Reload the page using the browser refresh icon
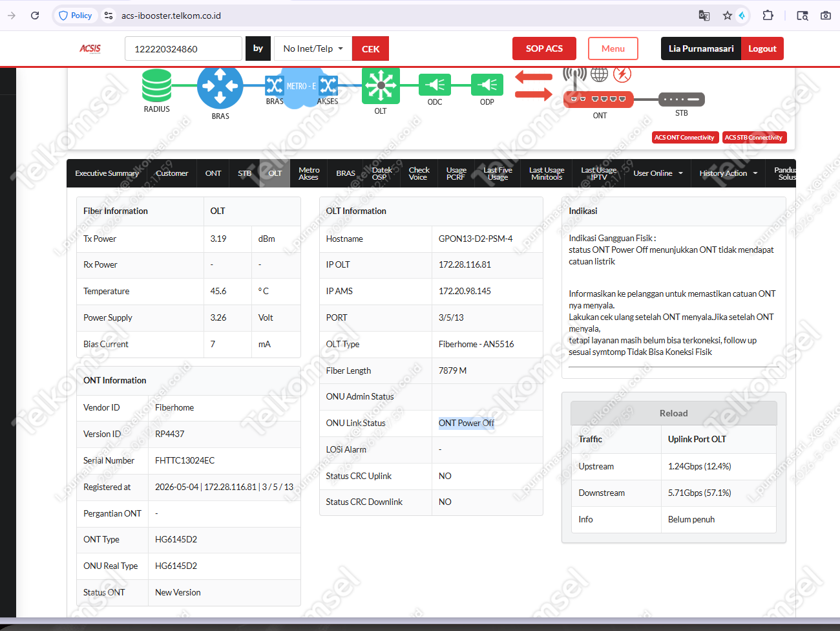This screenshot has height=631, width=840. [35, 16]
